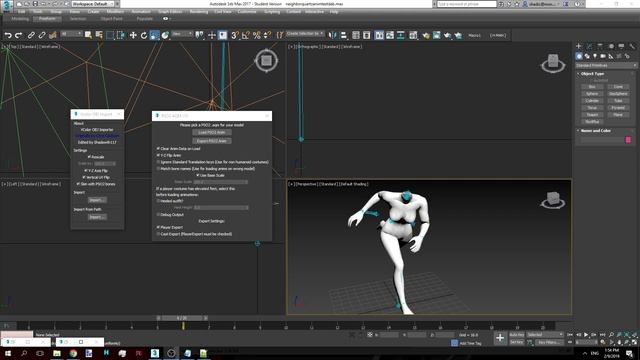Open the Workspace Default dropdown
The image size is (640, 360).
coord(93,4)
